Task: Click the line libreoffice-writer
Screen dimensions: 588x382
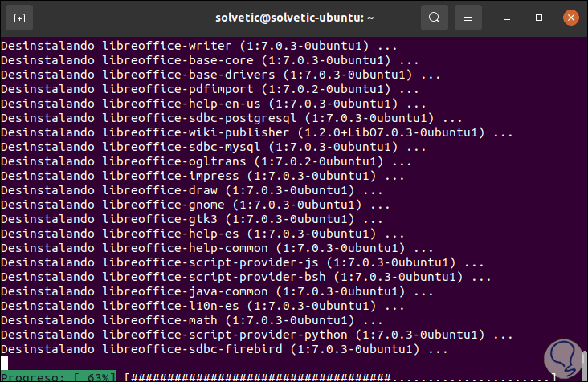Action: click(198, 46)
